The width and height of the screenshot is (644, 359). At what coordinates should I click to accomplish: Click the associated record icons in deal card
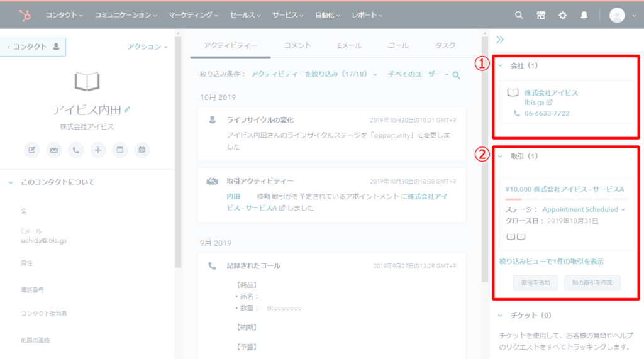[516, 236]
